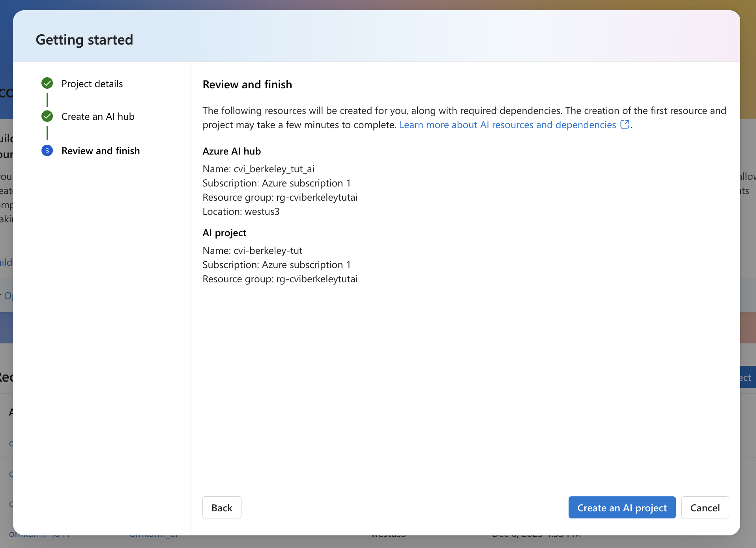Click the Back button
This screenshot has height=548, width=756.
222,507
